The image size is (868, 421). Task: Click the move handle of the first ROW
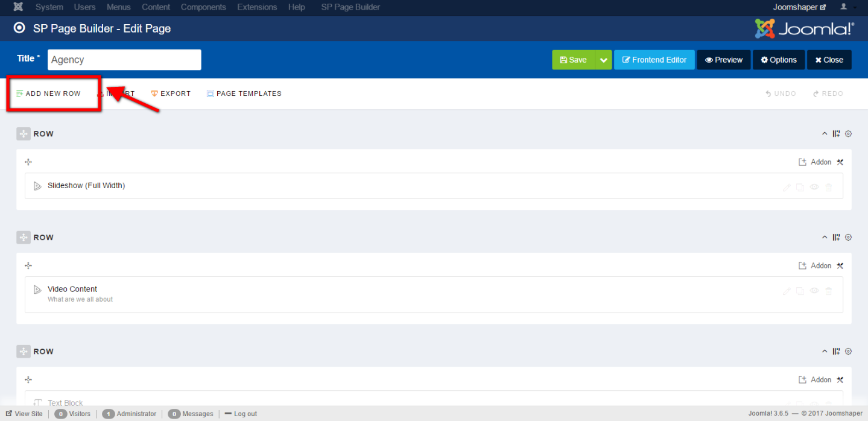pyautogui.click(x=24, y=134)
